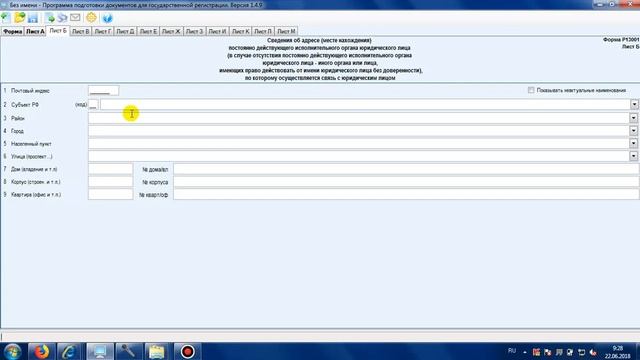Save the document via floppy disk icon

point(33,18)
